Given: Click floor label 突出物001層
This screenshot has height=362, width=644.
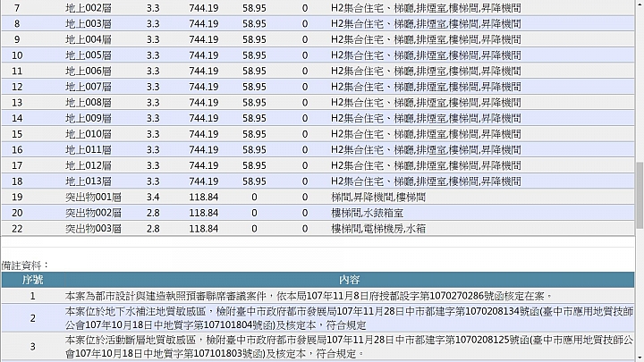Looking at the screenshot, I should click(x=93, y=197).
